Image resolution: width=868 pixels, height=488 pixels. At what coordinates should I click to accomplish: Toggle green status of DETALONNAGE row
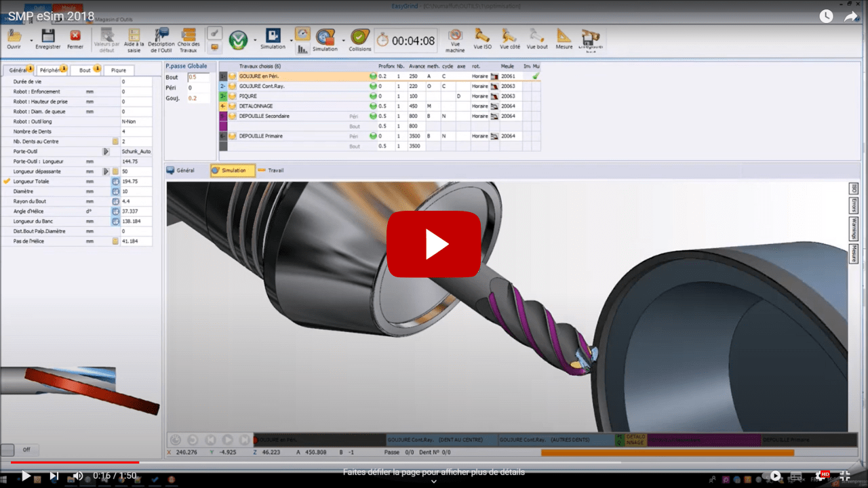click(x=373, y=106)
